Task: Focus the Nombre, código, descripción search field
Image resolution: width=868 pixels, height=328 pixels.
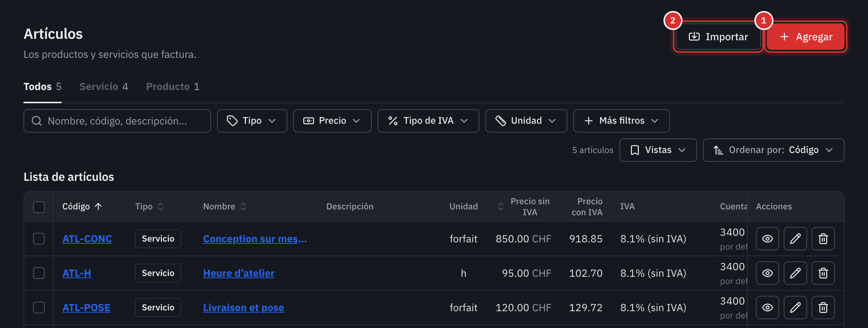Action: tap(117, 121)
